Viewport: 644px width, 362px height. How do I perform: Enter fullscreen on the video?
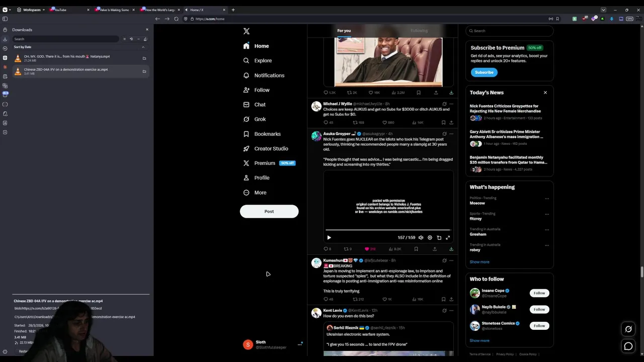(448, 237)
